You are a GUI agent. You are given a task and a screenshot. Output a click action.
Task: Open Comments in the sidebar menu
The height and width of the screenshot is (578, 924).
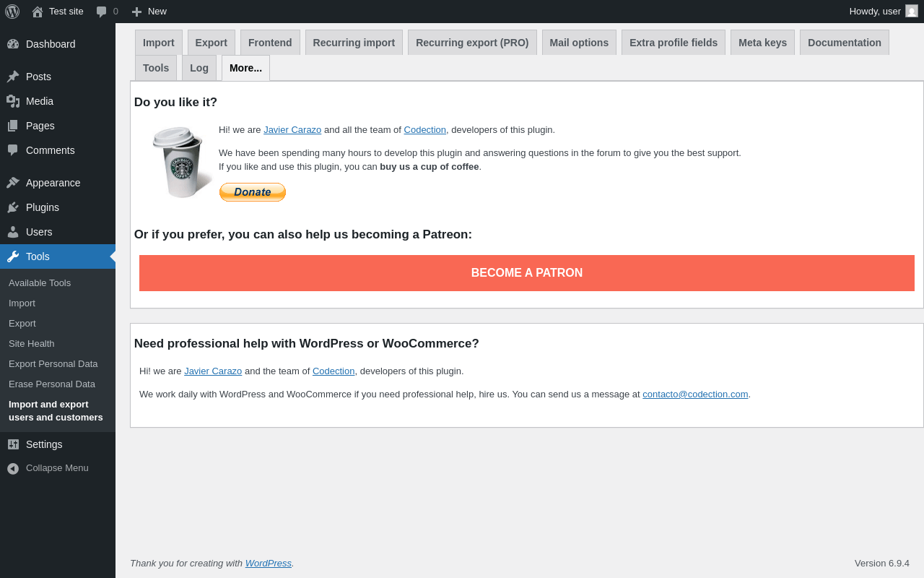pyautogui.click(x=58, y=150)
